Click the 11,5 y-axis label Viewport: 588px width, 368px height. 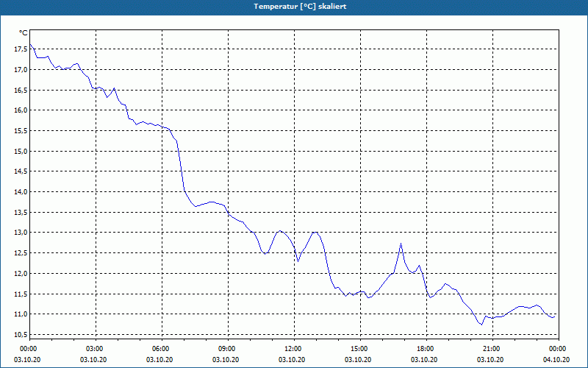pyautogui.click(x=21, y=294)
